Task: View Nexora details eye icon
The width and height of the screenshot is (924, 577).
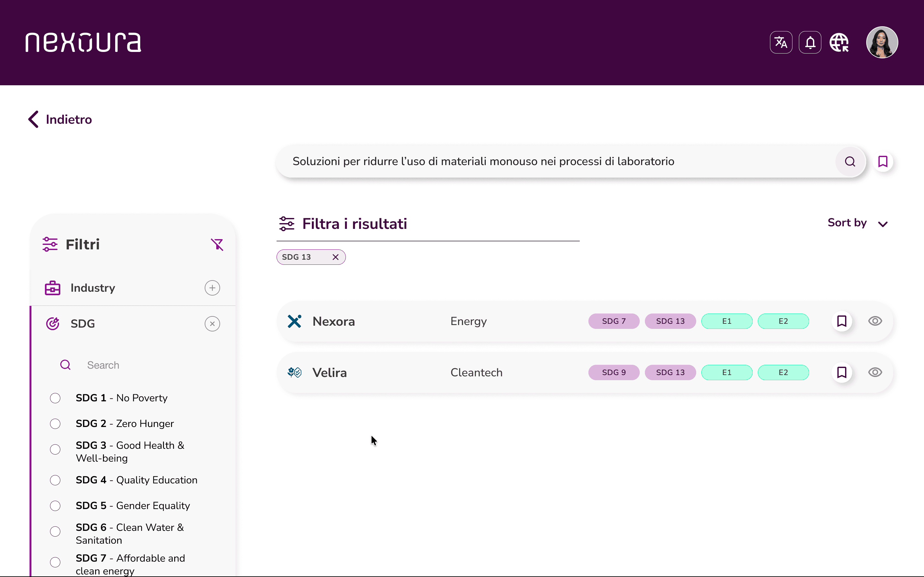Action: pos(875,321)
